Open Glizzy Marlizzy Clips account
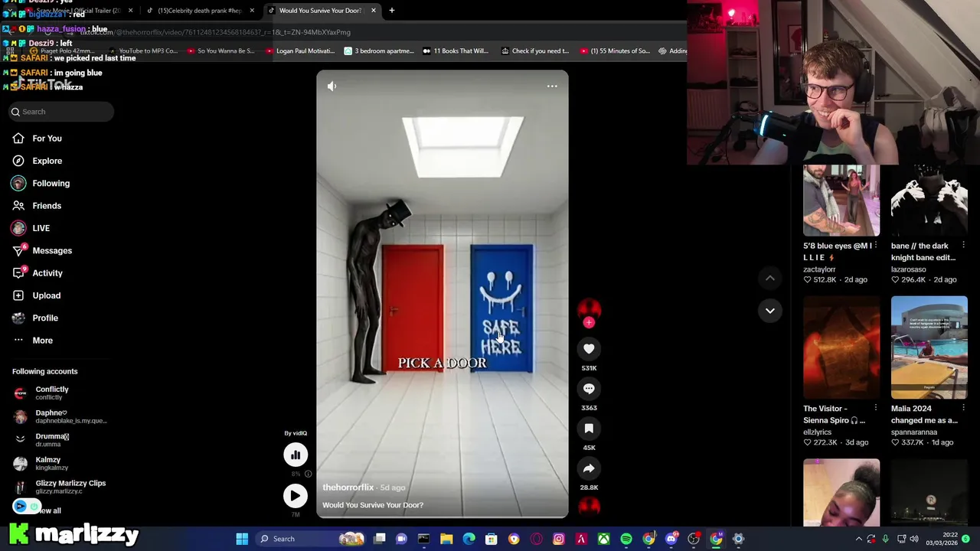The image size is (980, 551). pyautogui.click(x=60, y=487)
